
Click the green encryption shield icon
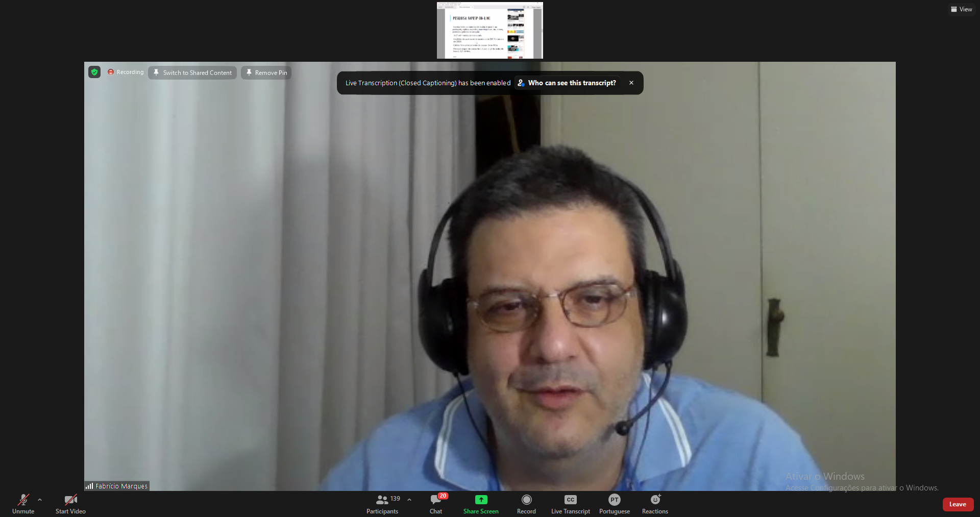(x=94, y=72)
